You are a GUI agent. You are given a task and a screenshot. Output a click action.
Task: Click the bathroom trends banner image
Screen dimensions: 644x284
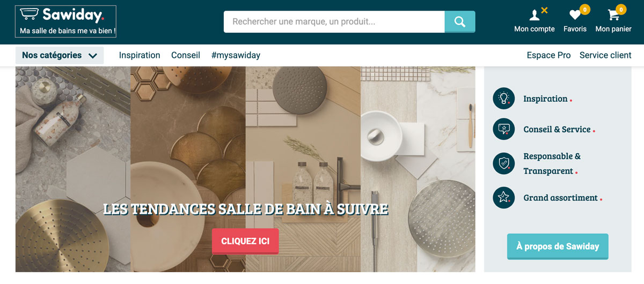[245, 169]
